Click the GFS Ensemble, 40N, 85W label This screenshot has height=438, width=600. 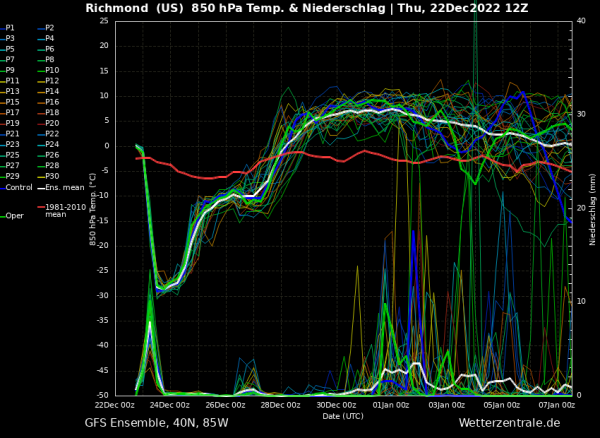pos(156,424)
